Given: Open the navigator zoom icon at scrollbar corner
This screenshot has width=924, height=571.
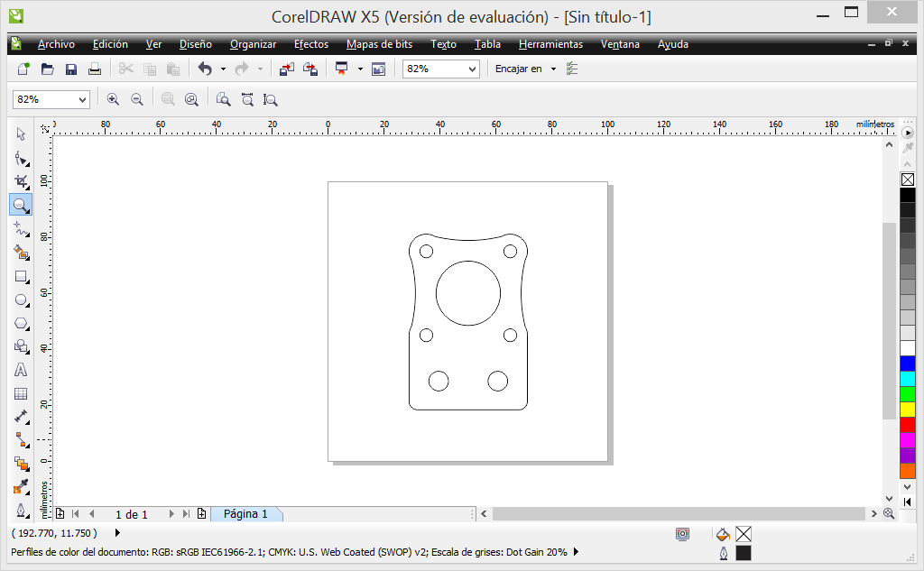Looking at the screenshot, I should pos(889,514).
